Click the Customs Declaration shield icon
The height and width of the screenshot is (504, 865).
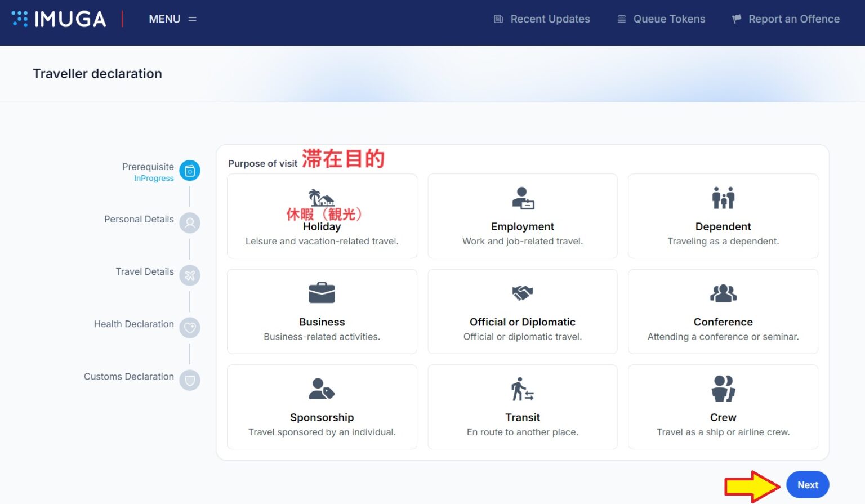coord(190,380)
